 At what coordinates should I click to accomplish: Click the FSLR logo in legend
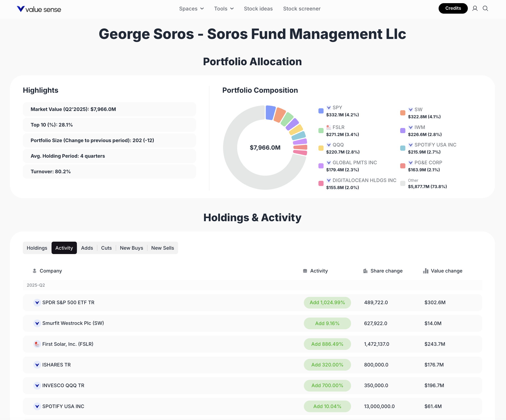pyautogui.click(x=329, y=127)
